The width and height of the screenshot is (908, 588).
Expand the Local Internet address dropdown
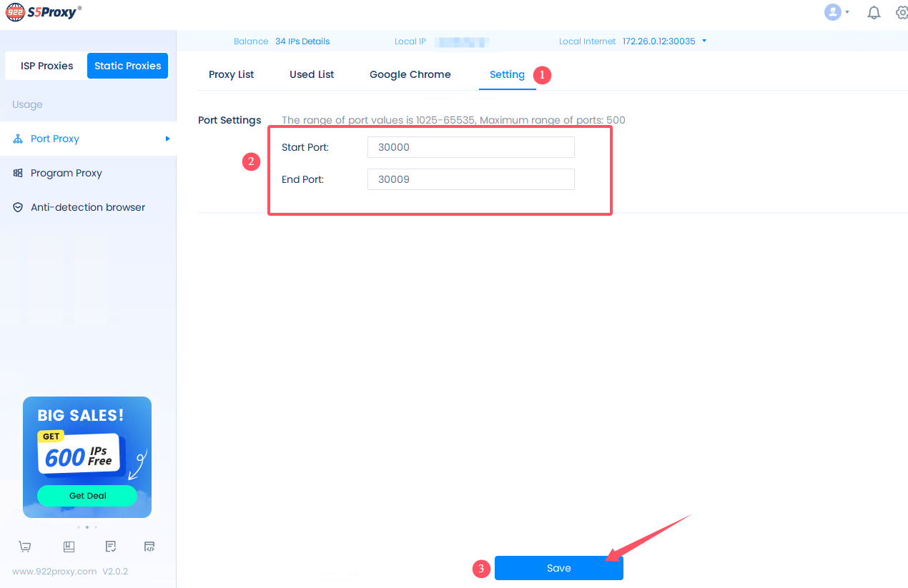point(704,41)
